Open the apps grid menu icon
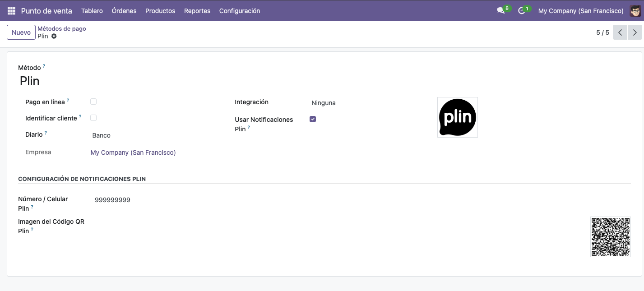 click(11, 11)
